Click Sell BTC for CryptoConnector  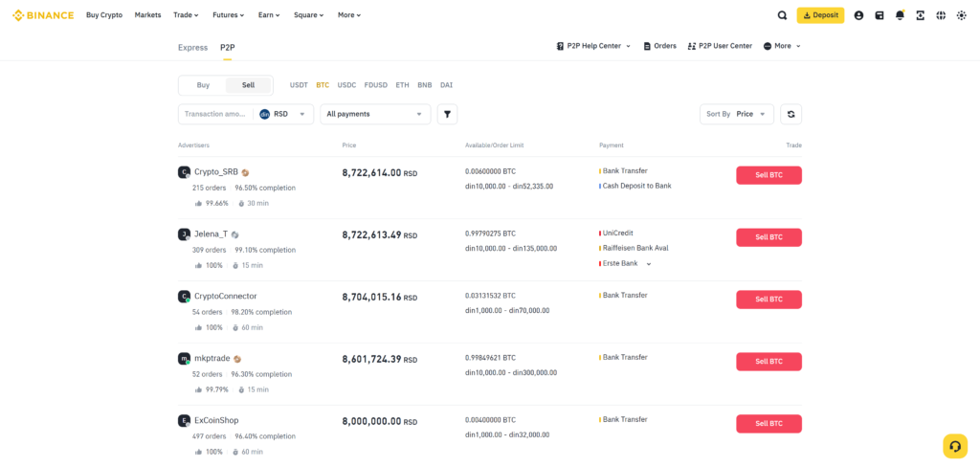click(768, 300)
